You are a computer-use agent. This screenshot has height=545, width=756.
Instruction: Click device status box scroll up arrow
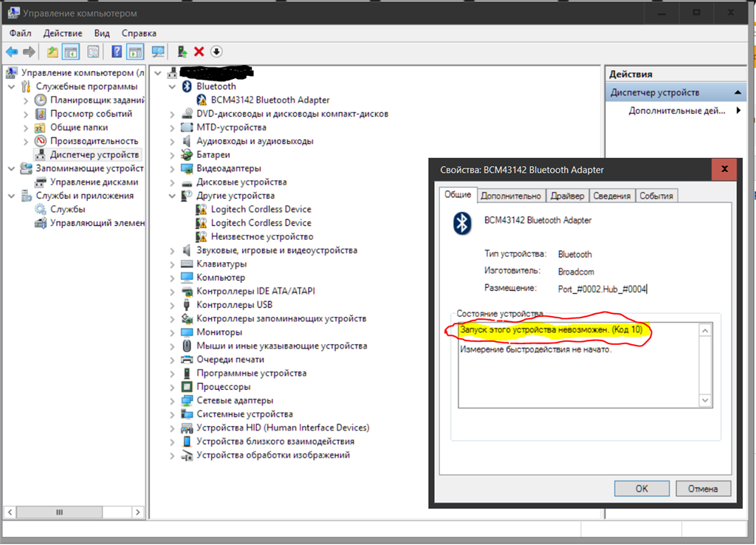pos(705,331)
